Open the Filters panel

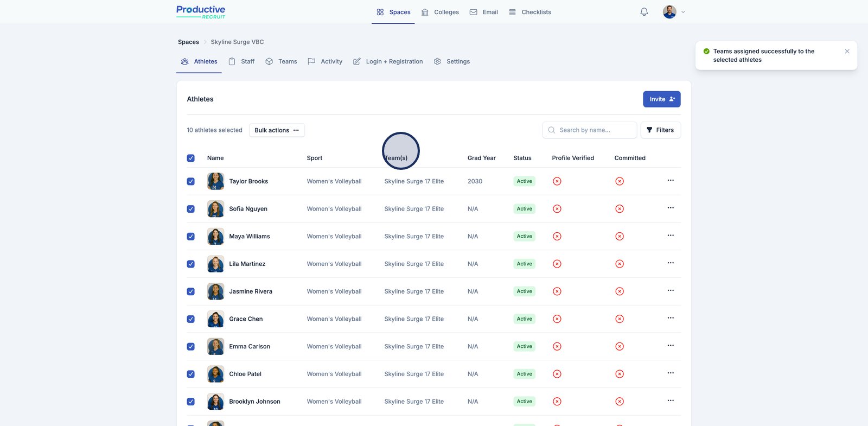tap(660, 130)
